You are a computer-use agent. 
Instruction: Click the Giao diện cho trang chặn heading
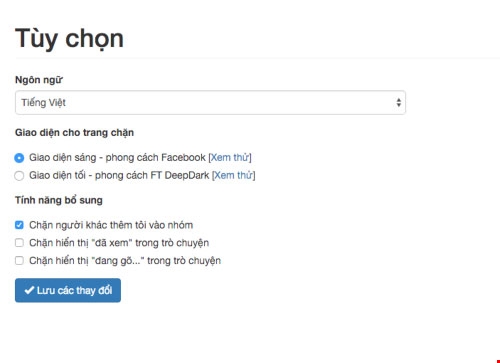click(74, 133)
